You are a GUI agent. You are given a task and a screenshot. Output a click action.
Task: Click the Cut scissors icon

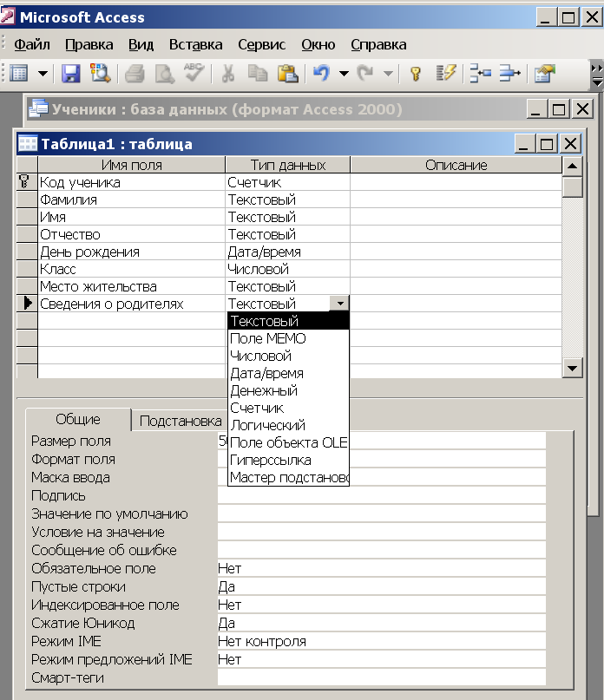coord(228,73)
